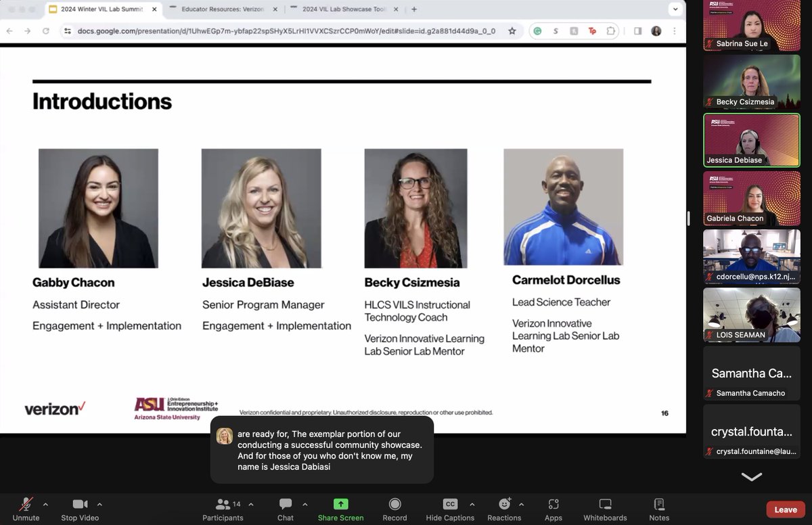Unmute the microphone

26,509
